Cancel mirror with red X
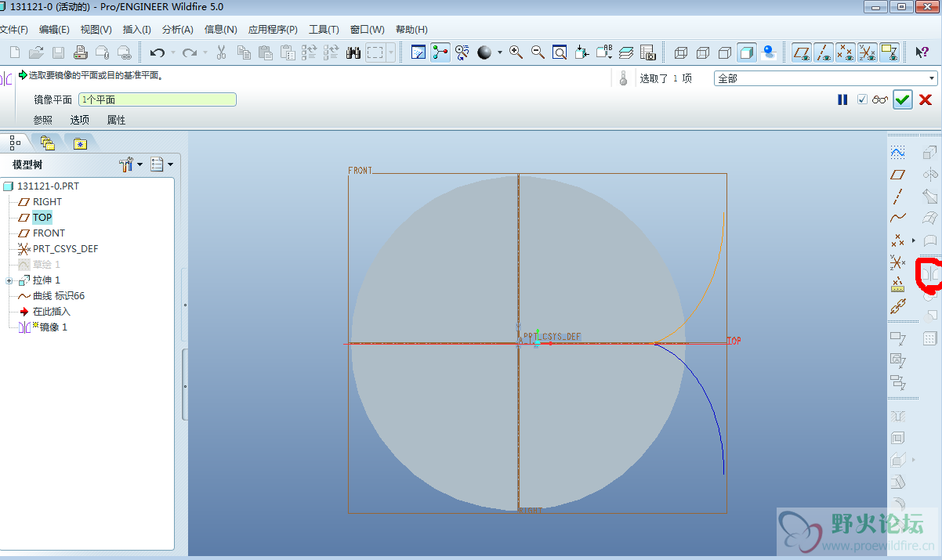Image resolution: width=942 pixels, height=560 pixels. (x=925, y=99)
